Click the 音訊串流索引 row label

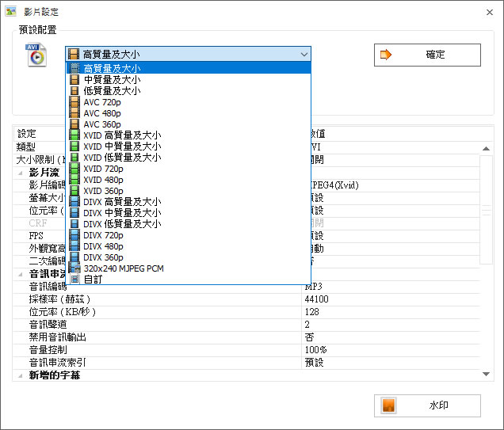pos(58,363)
